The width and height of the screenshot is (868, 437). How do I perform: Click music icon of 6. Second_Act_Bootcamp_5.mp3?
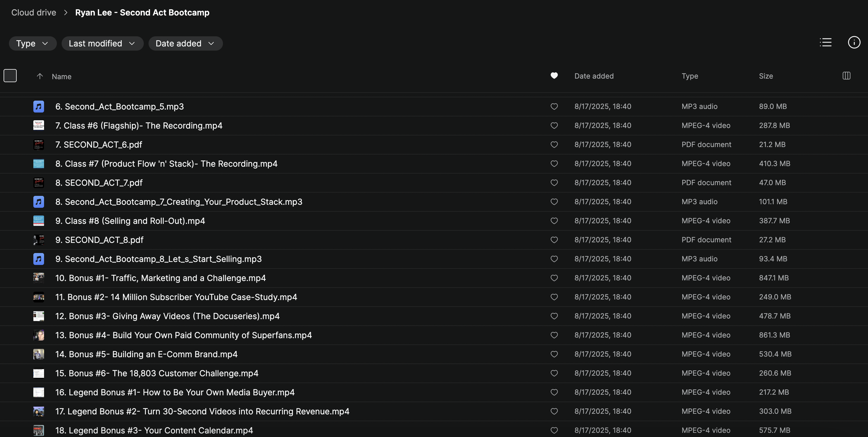(x=39, y=107)
